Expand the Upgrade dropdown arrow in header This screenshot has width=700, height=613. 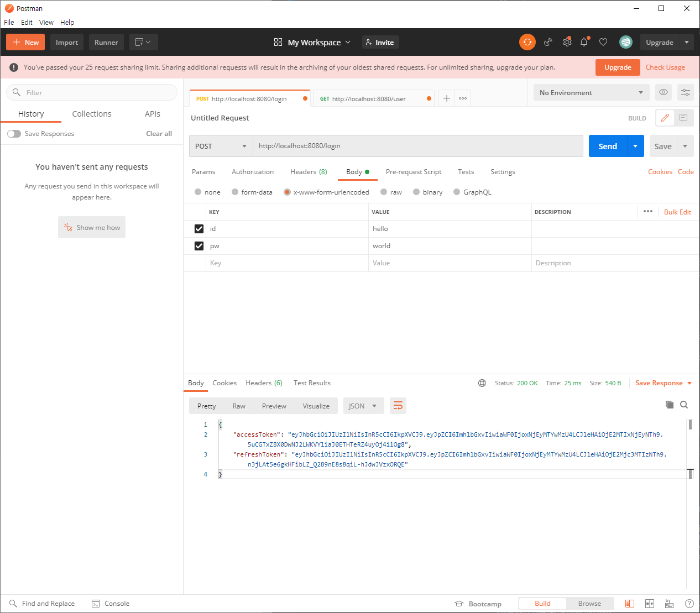point(686,42)
